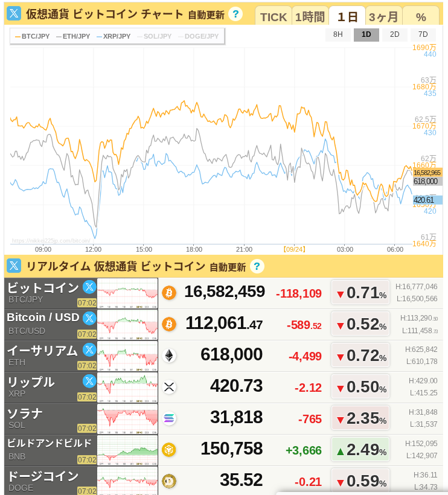Screen dimensions: 448x495
Task: Switch to the 3ヶ月 tab
Action: pyautogui.click(x=383, y=16)
